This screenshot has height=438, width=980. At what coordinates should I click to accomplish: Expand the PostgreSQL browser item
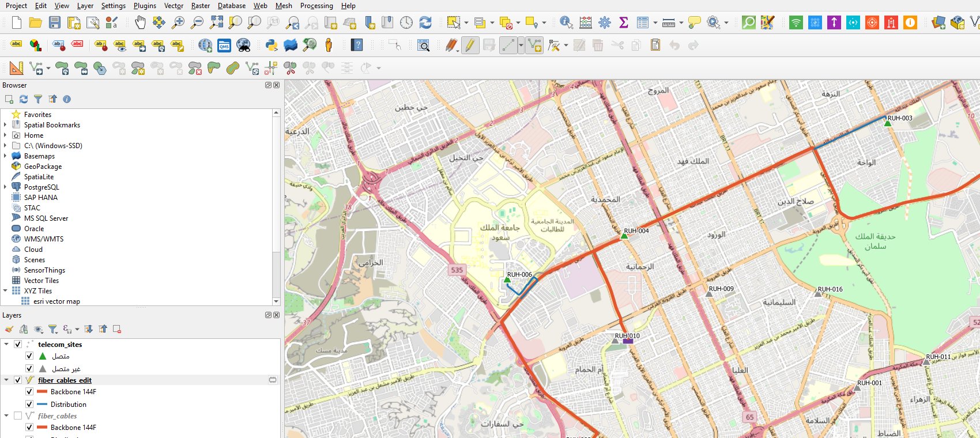coord(6,187)
